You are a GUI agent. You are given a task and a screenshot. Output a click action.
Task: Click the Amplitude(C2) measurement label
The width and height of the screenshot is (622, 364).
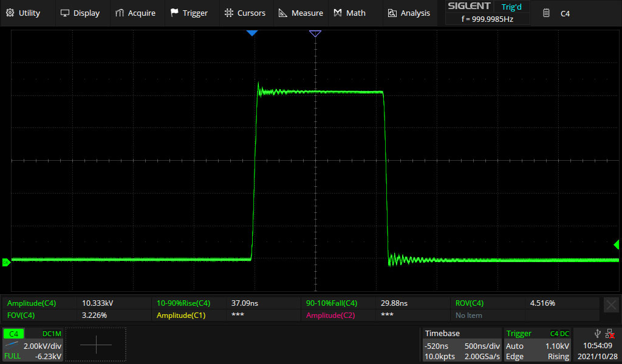click(330, 315)
